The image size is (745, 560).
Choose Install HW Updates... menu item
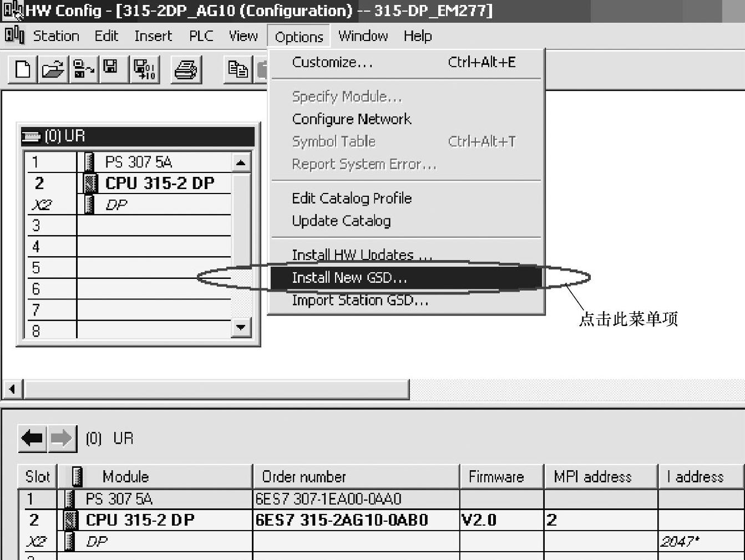pyautogui.click(x=406, y=254)
